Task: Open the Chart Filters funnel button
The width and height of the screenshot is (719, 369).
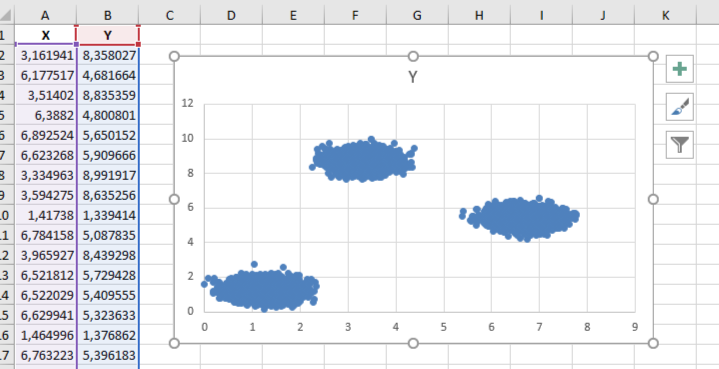Action: [x=680, y=145]
